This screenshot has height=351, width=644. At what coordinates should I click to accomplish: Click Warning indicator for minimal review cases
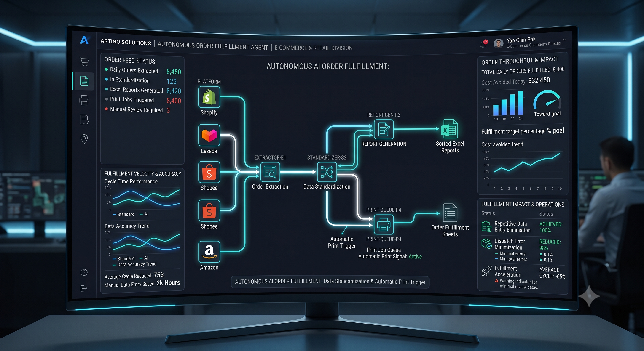coord(518,284)
